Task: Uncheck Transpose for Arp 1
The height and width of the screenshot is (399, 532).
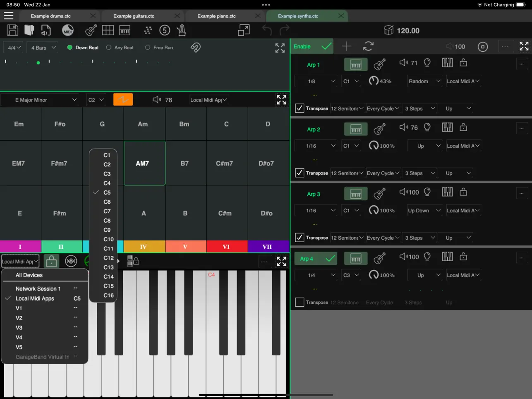Action: point(300,108)
